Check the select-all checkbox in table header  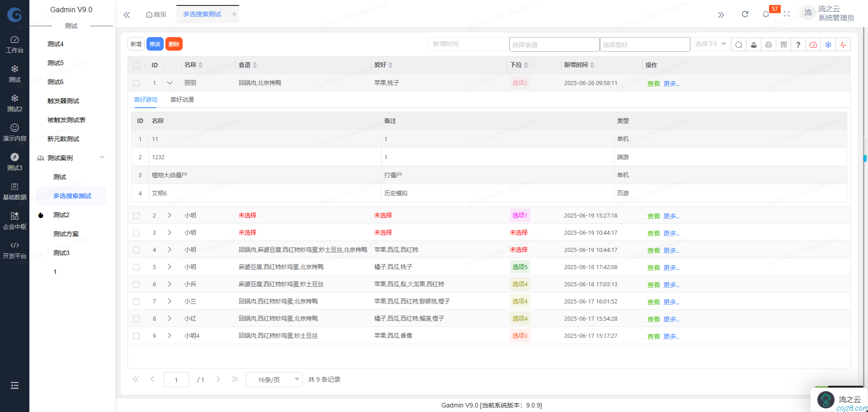[x=136, y=65]
